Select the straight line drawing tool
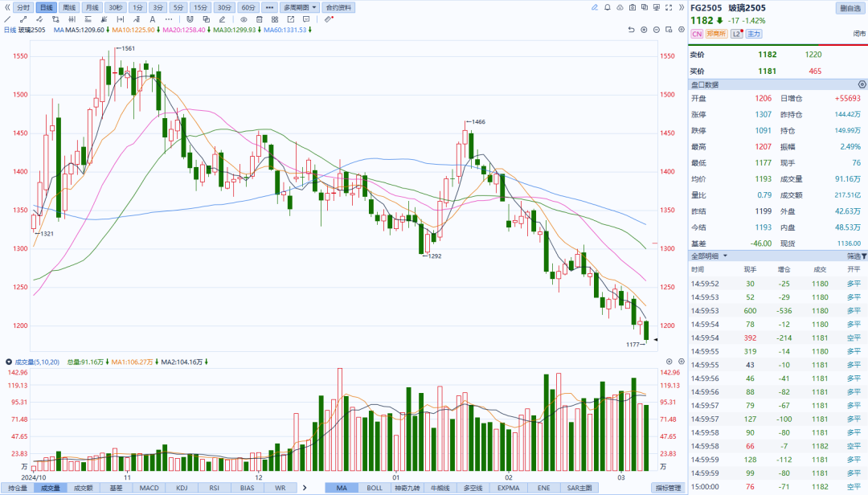Image resolution: width=868 pixels, height=495 pixels. [x=7, y=19]
